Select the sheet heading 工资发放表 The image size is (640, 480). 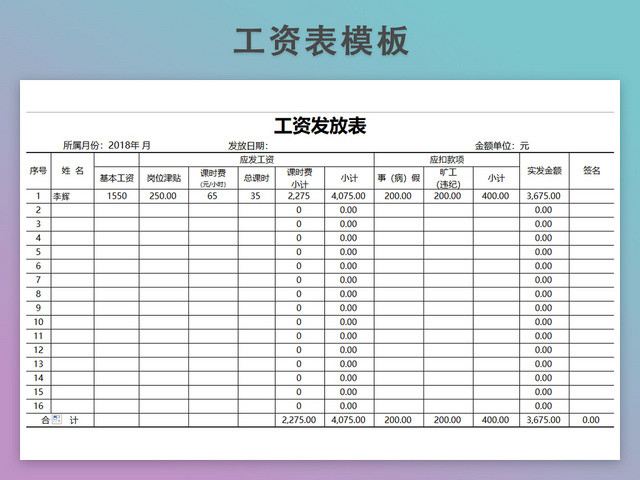click(x=320, y=125)
